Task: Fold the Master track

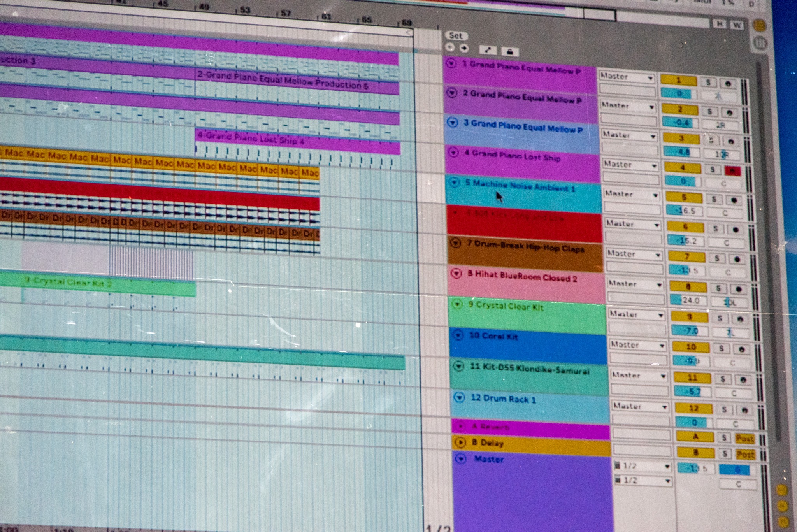Action: (x=461, y=459)
